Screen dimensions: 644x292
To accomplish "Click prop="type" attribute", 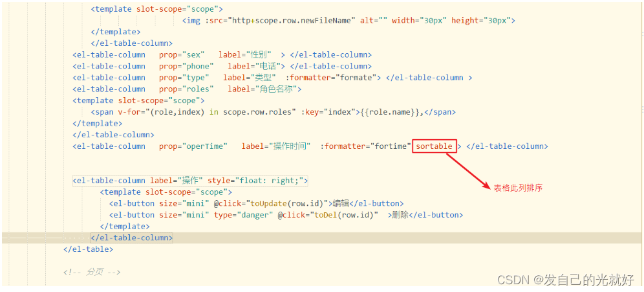I will [x=184, y=78].
